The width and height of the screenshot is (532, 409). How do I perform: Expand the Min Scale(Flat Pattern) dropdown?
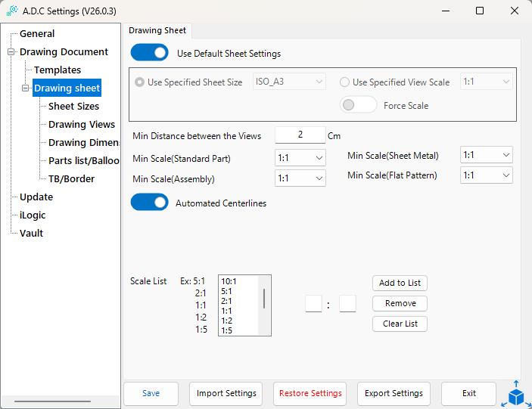tap(487, 175)
